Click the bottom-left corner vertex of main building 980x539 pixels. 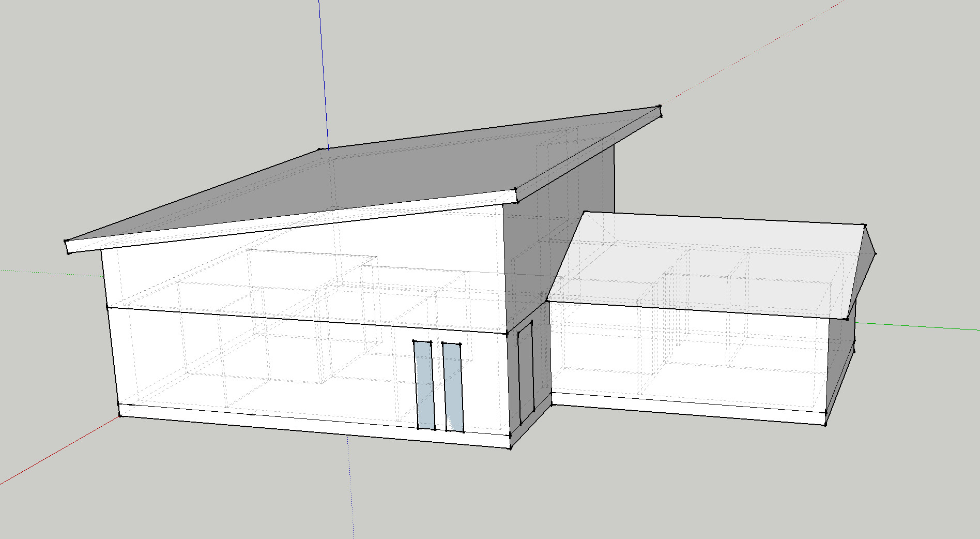[120, 415]
